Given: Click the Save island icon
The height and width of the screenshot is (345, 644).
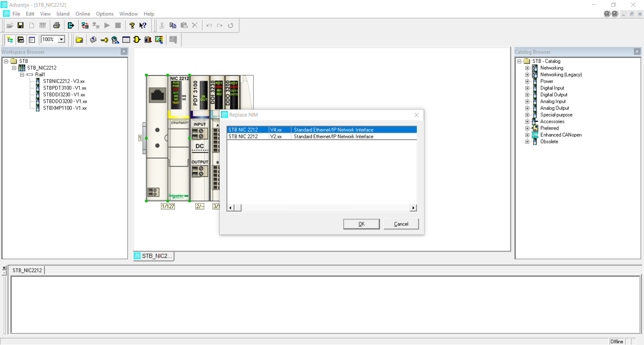Looking at the screenshot, I should coord(20,25).
